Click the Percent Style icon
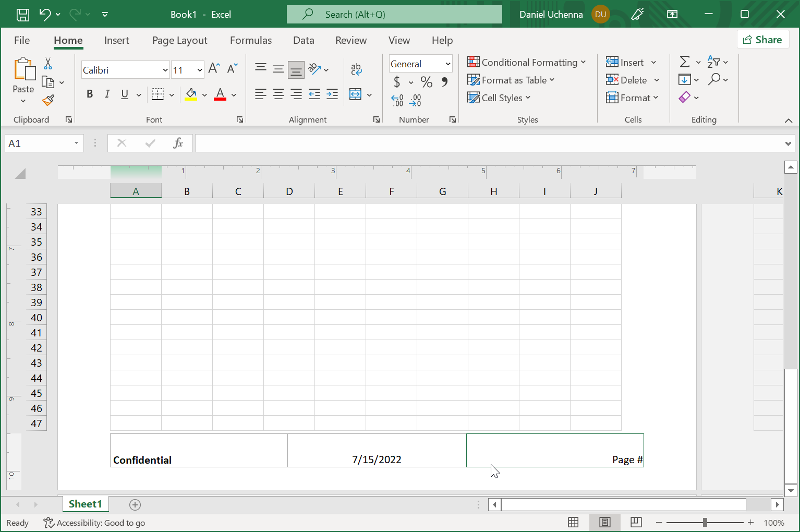Image resolution: width=800 pixels, height=532 pixels. [426, 82]
